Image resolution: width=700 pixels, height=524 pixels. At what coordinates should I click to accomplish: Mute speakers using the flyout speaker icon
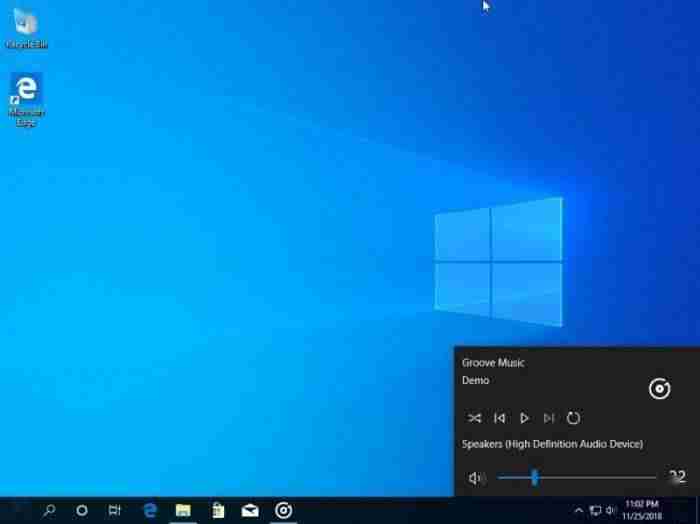[x=476, y=478]
